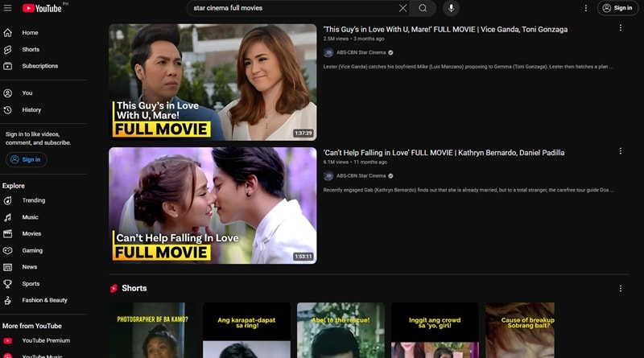Click channel avatar under first video
Viewport: 644px width, 358px height.
pos(328,52)
